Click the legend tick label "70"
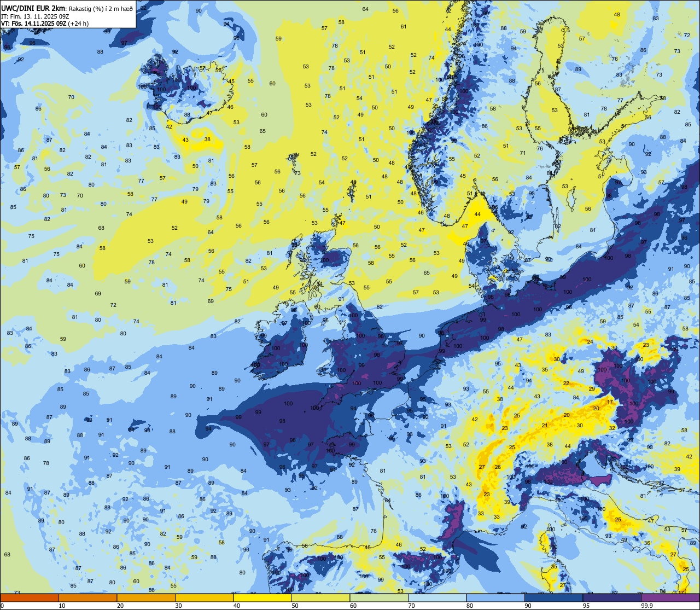700x610 pixels. (x=411, y=606)
